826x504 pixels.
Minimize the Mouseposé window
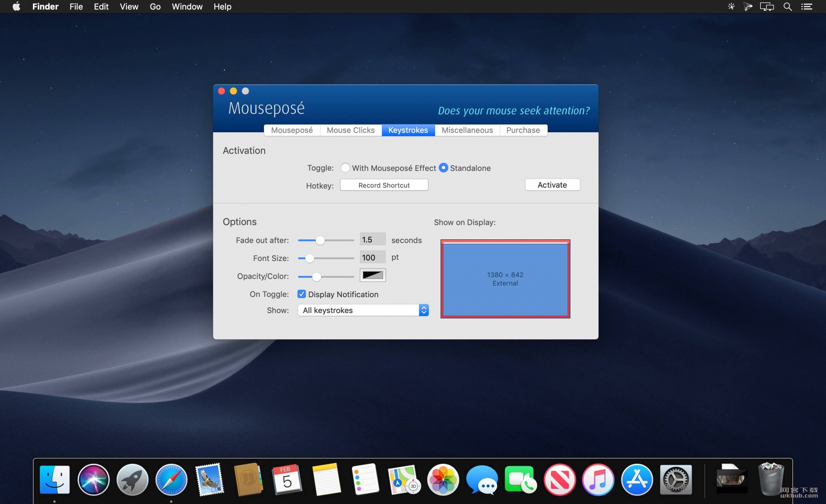(x=233, y=91)
